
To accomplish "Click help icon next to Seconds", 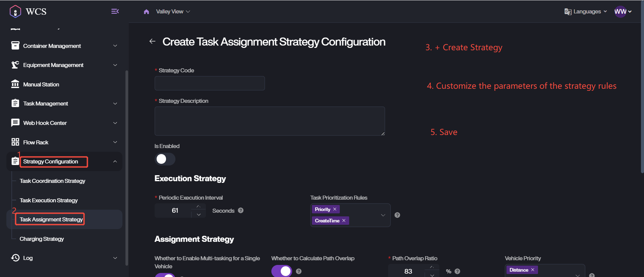I will point(240,210).
